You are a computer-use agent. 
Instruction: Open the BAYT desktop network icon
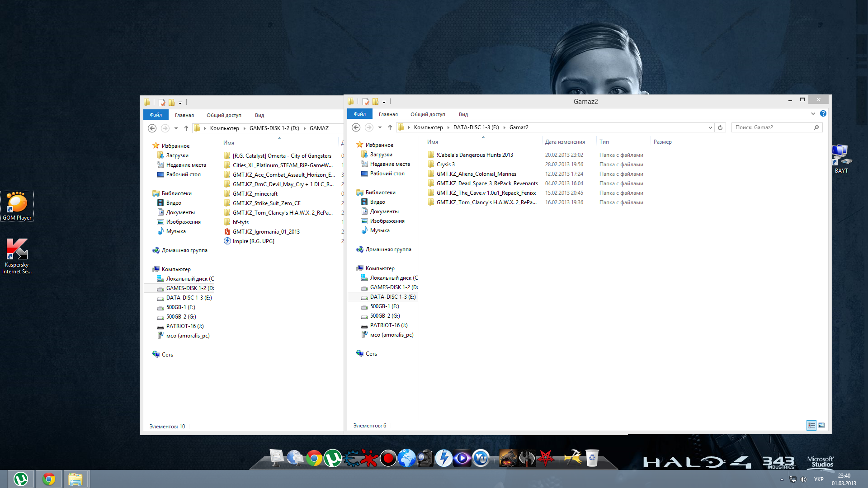point(841,159)
